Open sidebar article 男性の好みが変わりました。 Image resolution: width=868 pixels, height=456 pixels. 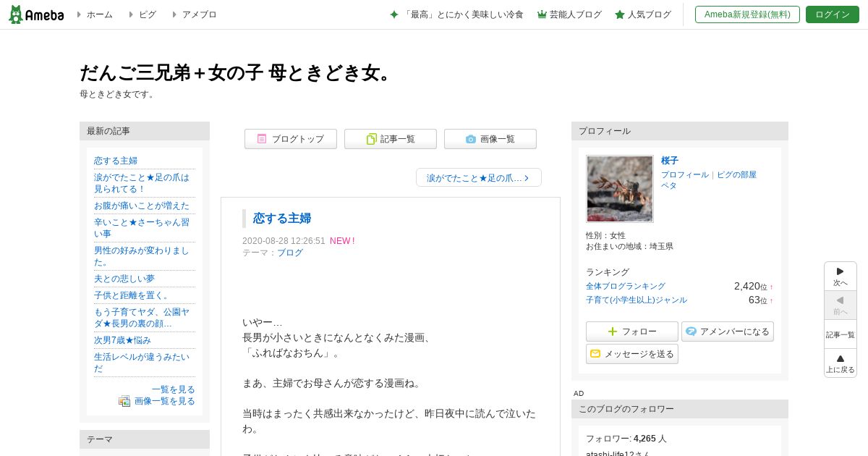[142, 256]
